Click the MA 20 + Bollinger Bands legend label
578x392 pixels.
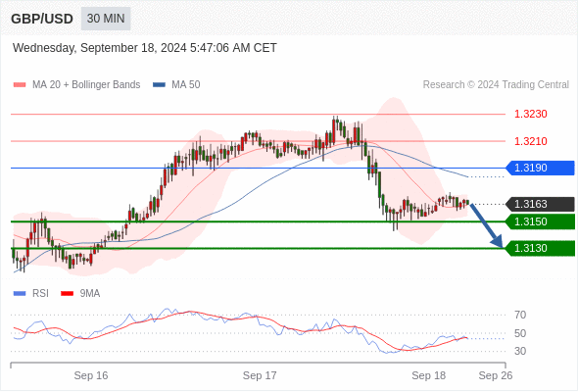coord(86,85)
